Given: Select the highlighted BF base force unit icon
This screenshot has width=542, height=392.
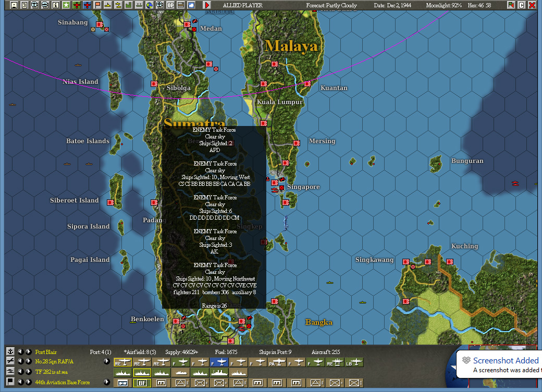Looking at the screenshot, I should pyautogui.click(x=142, y=383).
